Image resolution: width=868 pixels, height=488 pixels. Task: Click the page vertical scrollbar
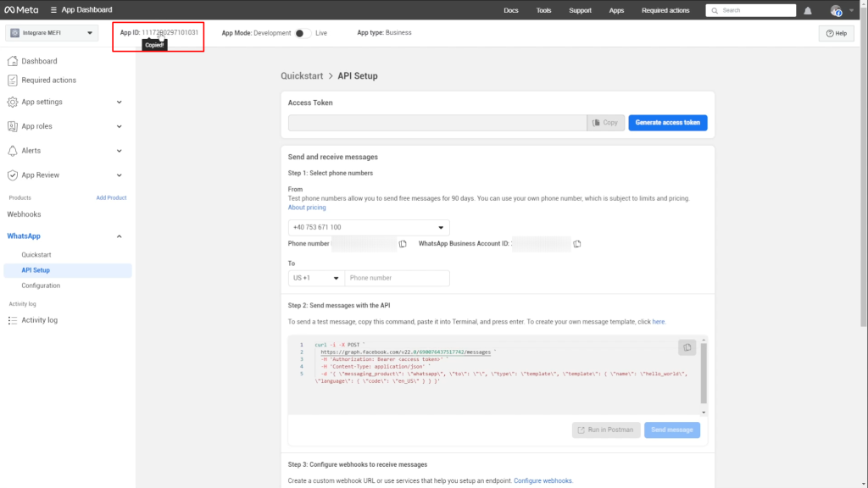(864, 166)
